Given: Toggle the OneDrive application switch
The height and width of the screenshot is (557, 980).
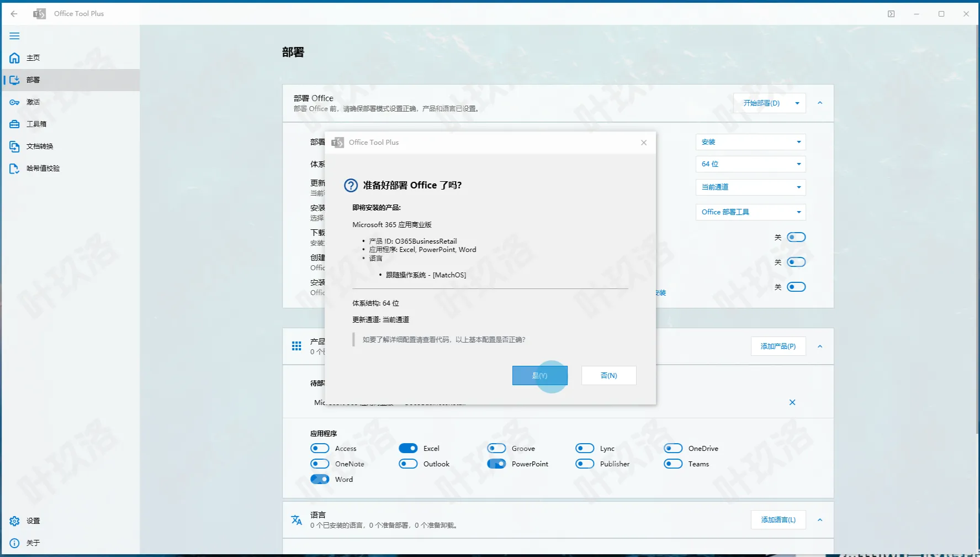Looking at the screenshot, I should 673,448.
